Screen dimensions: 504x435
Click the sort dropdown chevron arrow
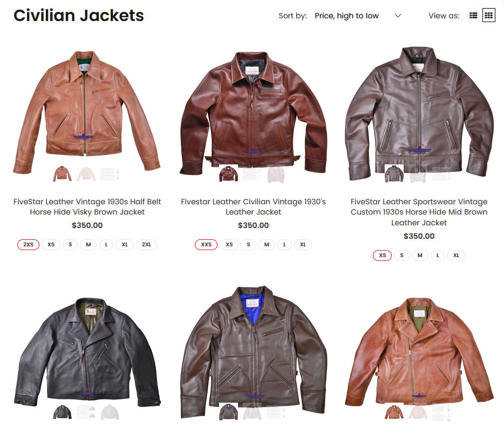pos(398,16)
